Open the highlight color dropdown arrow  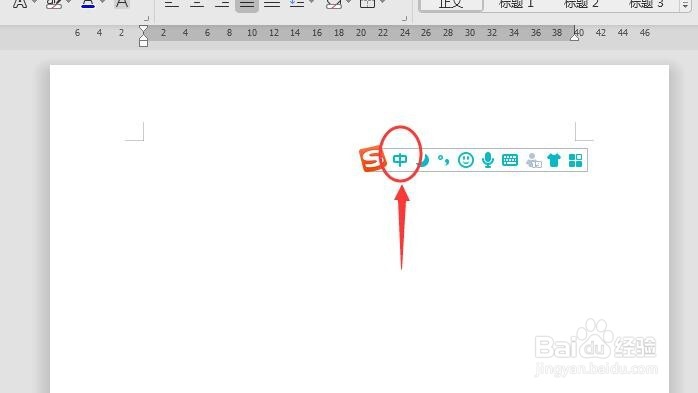(69, 3)
